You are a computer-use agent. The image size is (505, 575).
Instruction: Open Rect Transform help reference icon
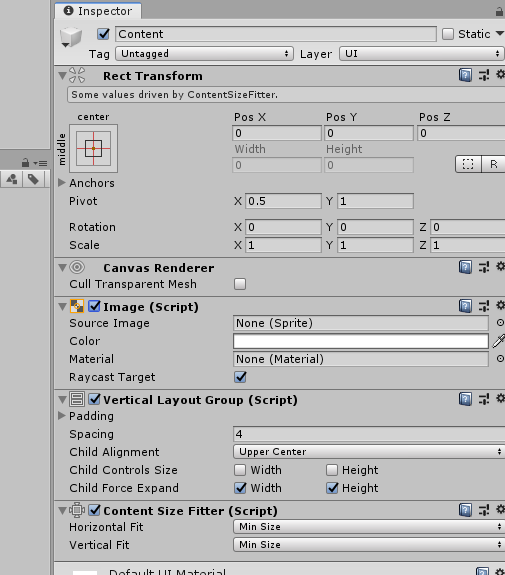click(x=465, y=75)
